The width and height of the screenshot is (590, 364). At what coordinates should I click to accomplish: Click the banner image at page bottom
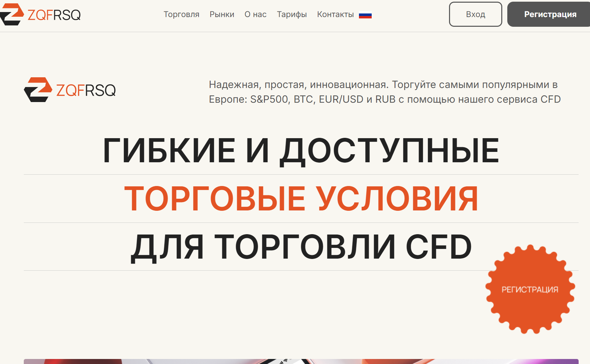(x=301, y=361)
